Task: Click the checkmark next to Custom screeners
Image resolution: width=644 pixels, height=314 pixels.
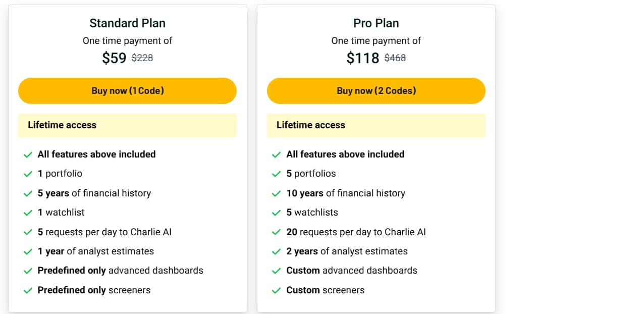Action: pos(277,290)
